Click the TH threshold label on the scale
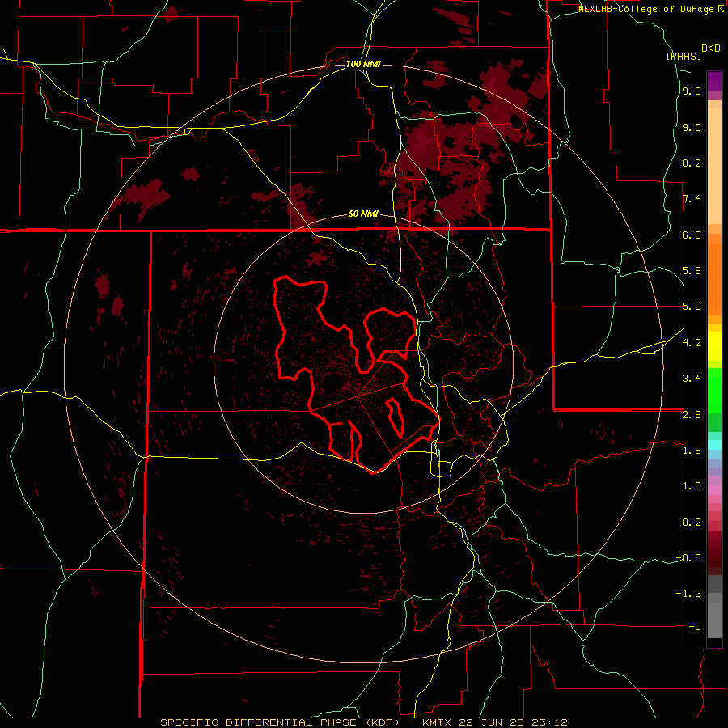Image resolution: width=728 pixels, height=728 pixels. 695,630
